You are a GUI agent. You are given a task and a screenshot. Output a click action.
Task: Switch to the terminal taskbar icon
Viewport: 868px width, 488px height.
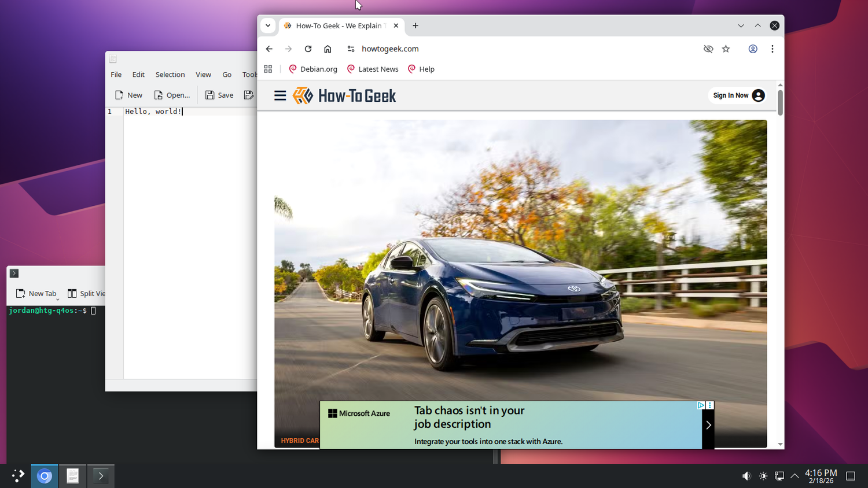tap(101, 476)
